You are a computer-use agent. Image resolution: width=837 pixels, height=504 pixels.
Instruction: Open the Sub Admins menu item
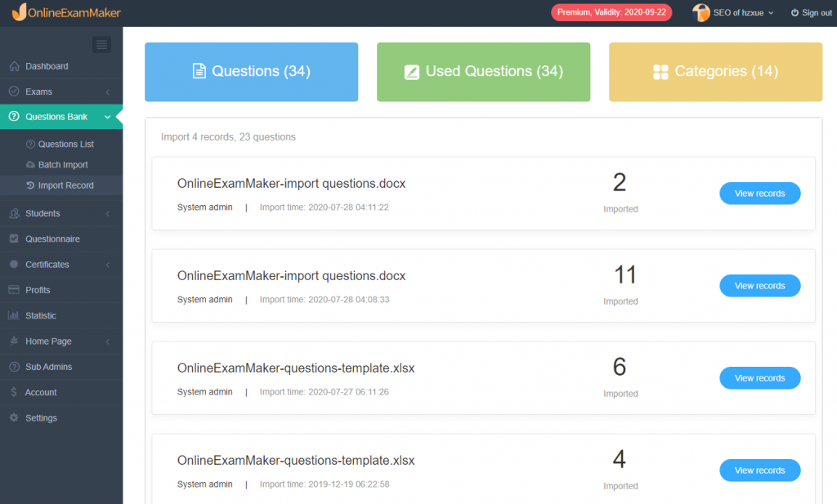point(48,367)
